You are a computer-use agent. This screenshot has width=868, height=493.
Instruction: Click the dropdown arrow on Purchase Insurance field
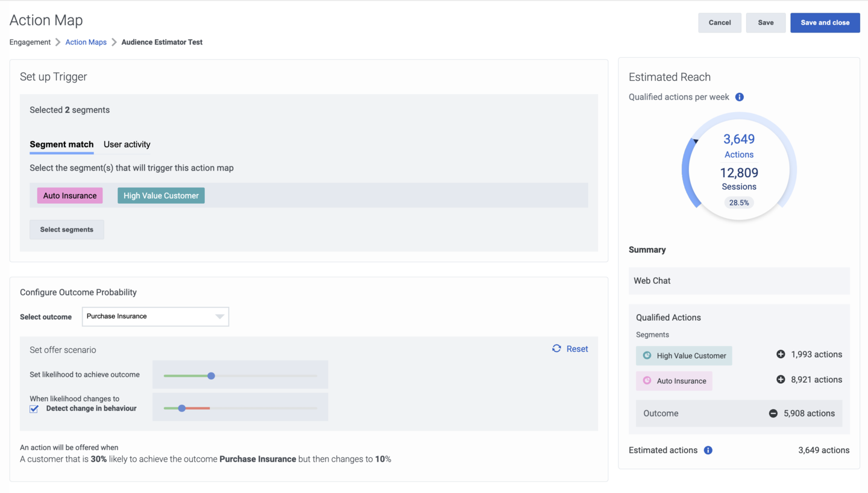point(219,316)
